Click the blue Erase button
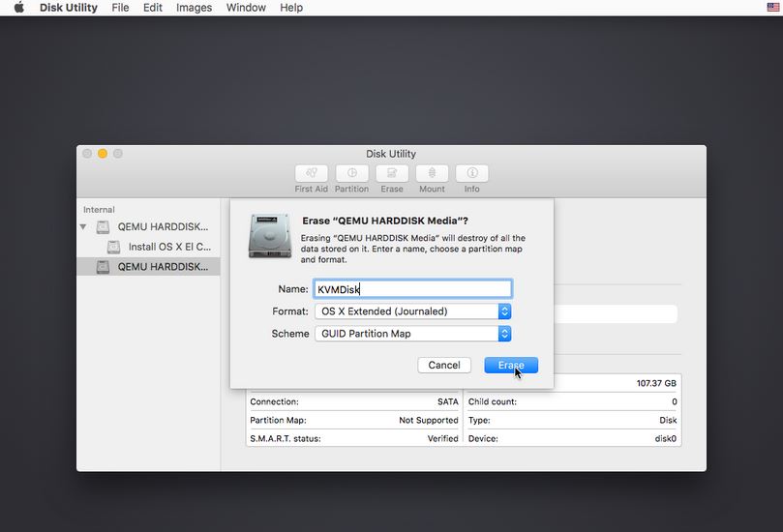The width and height of the screenshot is (783, 532). click(x=511, y=365)
